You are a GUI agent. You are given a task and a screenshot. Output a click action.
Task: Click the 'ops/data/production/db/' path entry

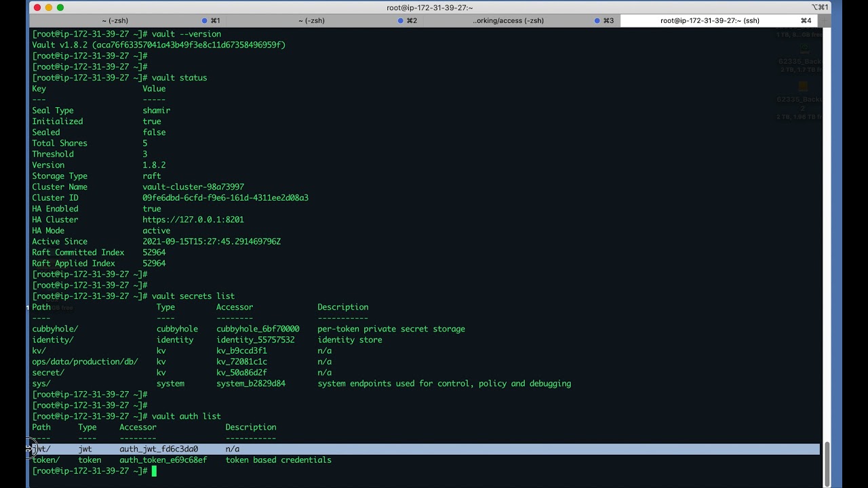click(x=85, y=362)
